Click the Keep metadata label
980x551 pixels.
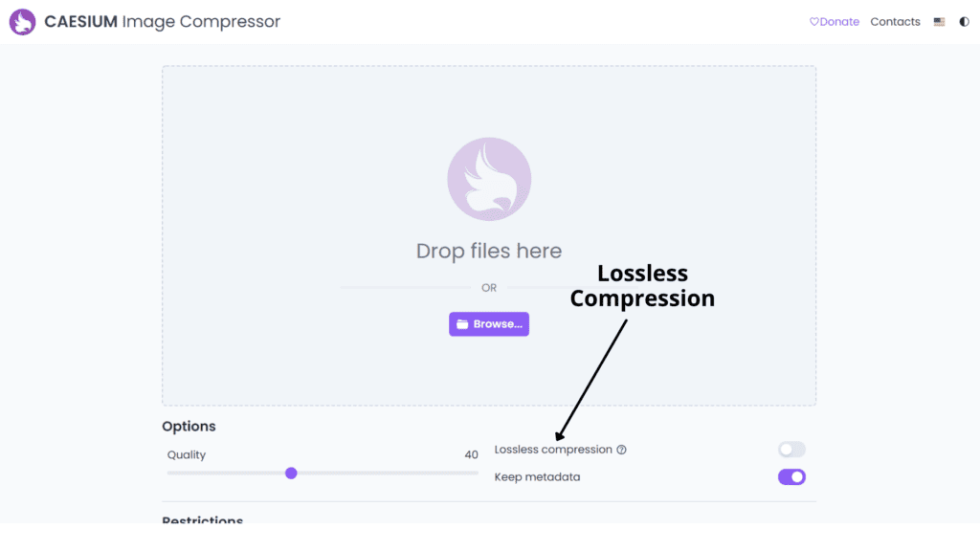pyautogui.click(x=537, y=477)
